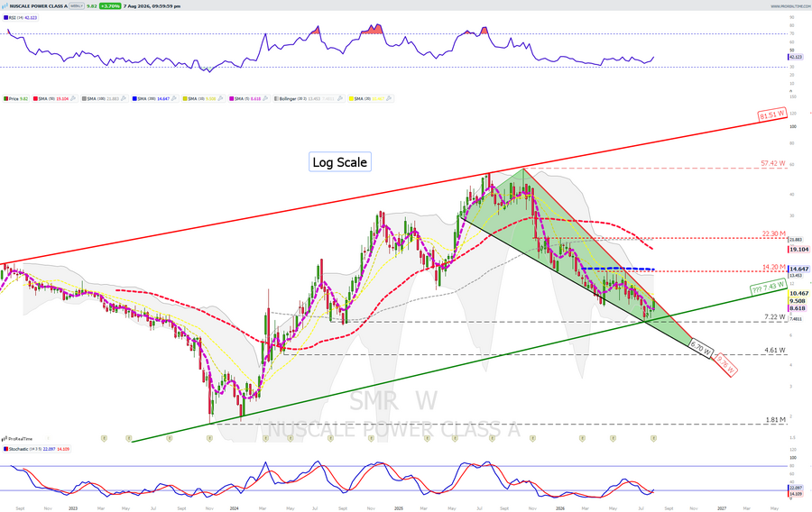
Task: Click the ProRealTime logo icon
Action: 5,439
